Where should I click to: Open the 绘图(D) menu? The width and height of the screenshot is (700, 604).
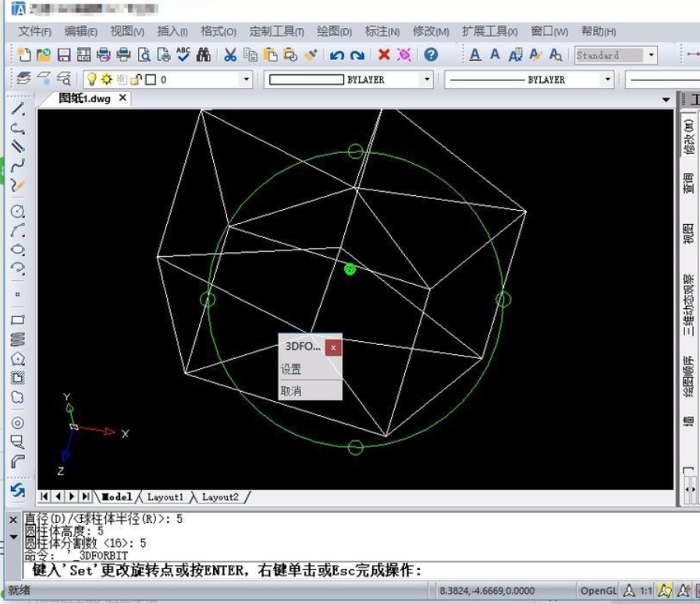click(x=334, y=31)
